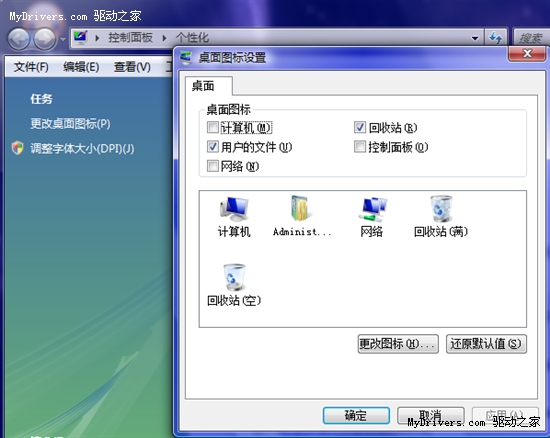Open the 查看(V) menu
Image resolution: width=550 pixels, height=438 pixels.
(x=132, y=67)
